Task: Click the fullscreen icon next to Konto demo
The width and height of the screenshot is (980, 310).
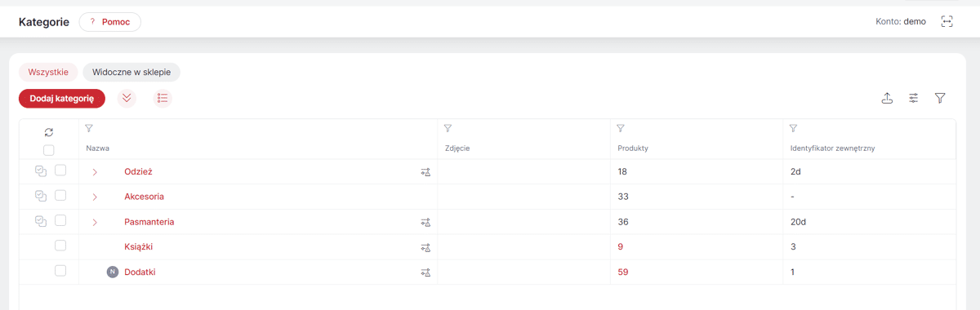Action: 947,22
